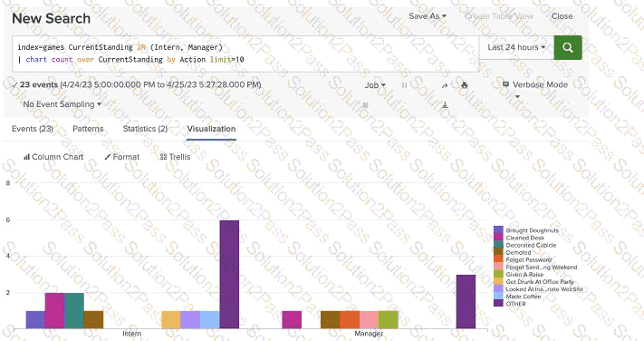Image resolution: width=644 pixels, height=341 pixels.
Task: Run the search with magnifier button
Action: click(x=568, y=47)
